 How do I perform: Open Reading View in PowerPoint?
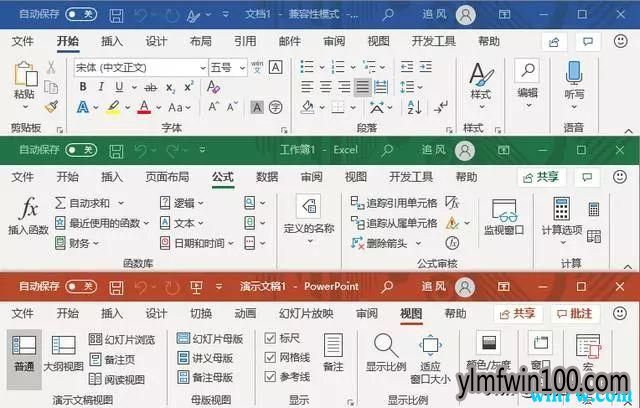pos(117,379)
